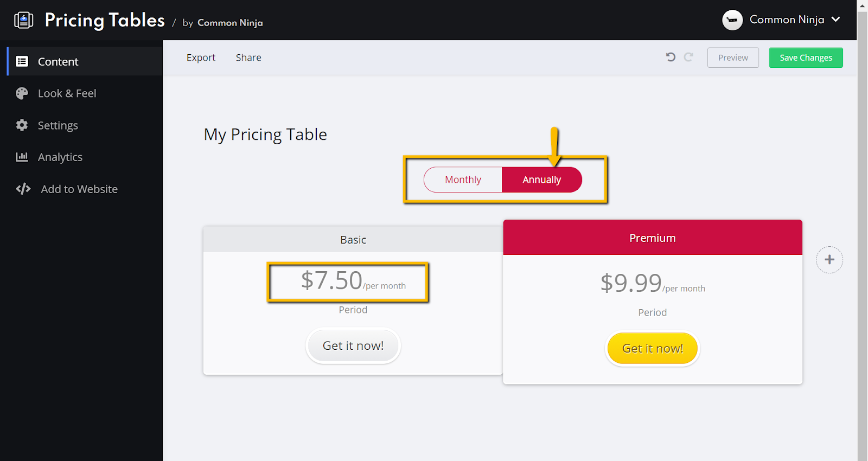Undo the last change
The image size is (868, 461).
pos(671,57)
